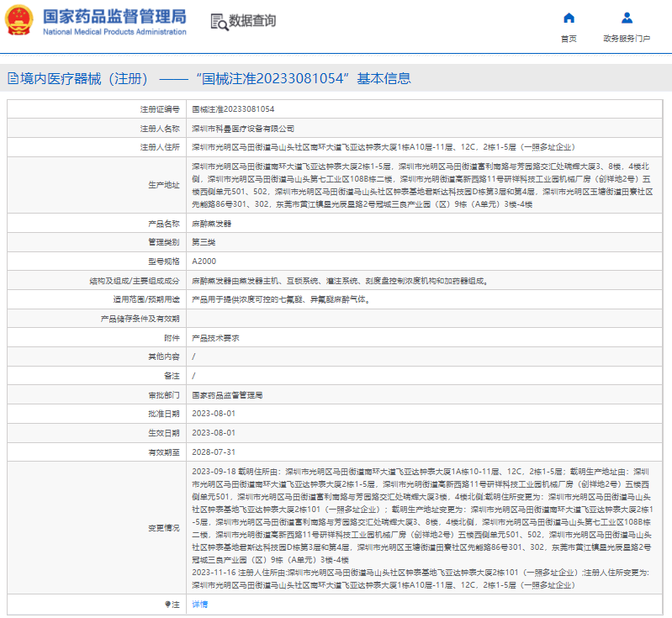Click the 注册人住所 address value
The width and height of the screenshot is (672, 618).
(x=384, y=147)
